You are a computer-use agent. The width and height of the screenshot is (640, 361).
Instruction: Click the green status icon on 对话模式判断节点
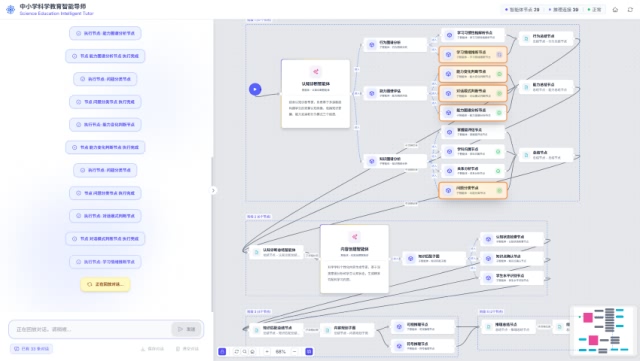coord(499,93)
